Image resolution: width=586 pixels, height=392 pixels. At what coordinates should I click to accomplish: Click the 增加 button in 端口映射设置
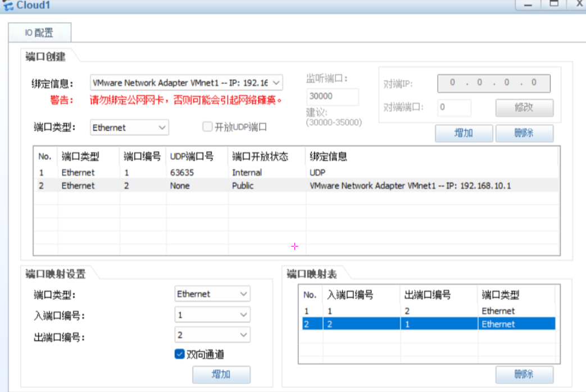(x=221, y=375)
